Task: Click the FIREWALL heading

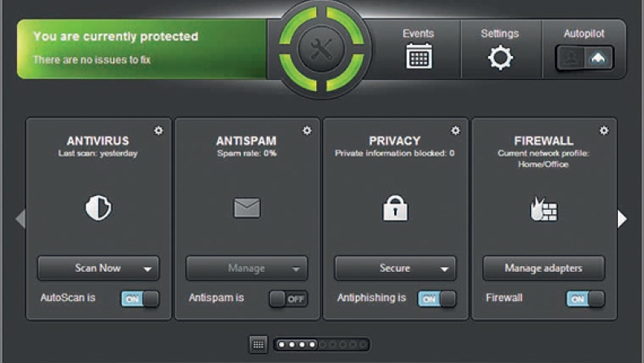Action: [544, 141]
